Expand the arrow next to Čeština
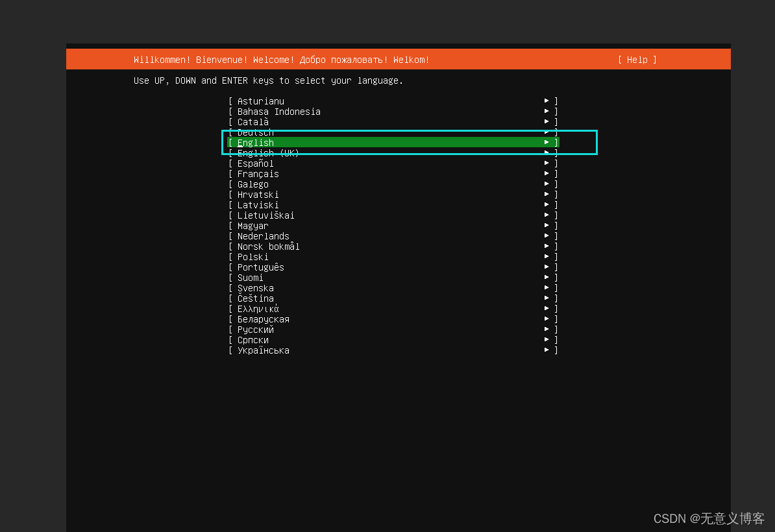This screenshot has width=775, height=532. click(x=546, y=298)
